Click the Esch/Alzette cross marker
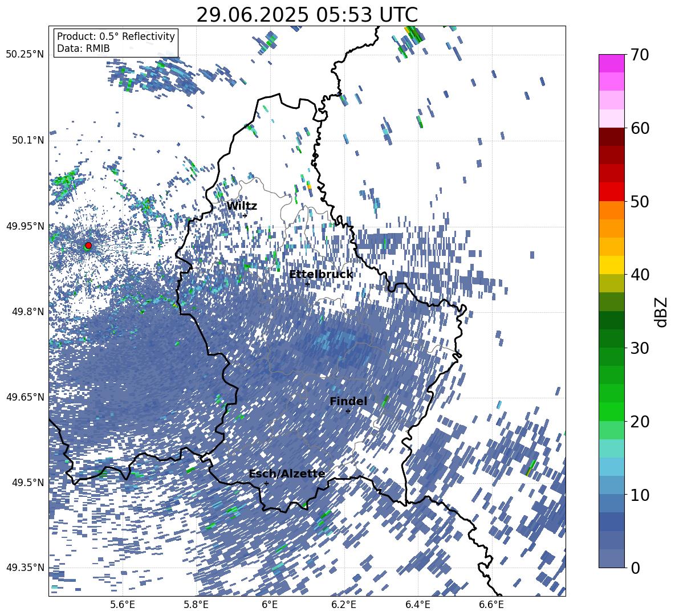This screenshot has width=675, height=616. point(266,483)
